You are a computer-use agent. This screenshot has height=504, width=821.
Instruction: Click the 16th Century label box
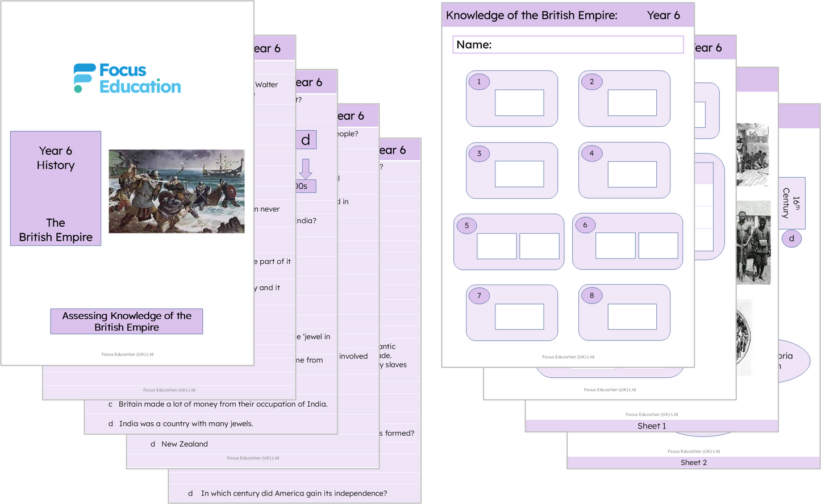791,203
